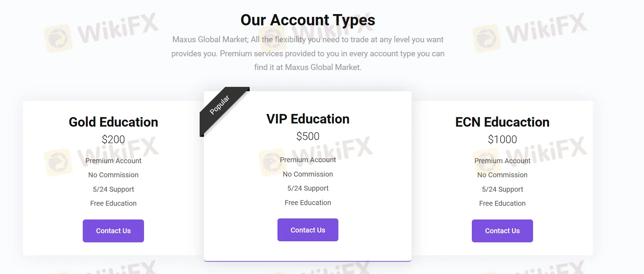Viewport: 644px width, 274px height.
Task: Click the Our Account Types heading
Action: click(x=308, y=20)
